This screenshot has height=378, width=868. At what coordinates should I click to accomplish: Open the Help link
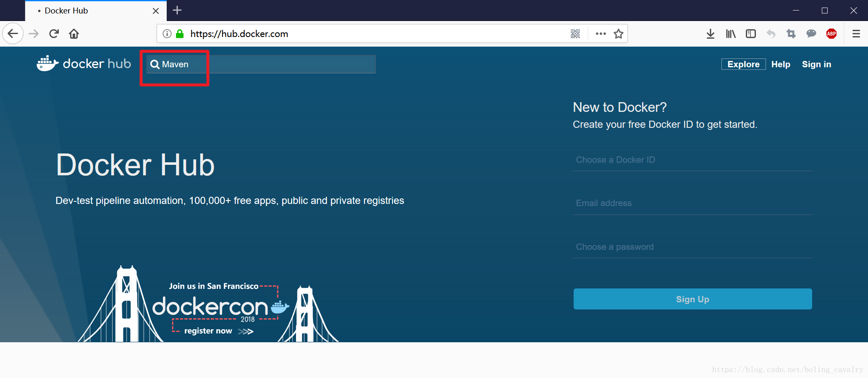click(x=781, y=64)
